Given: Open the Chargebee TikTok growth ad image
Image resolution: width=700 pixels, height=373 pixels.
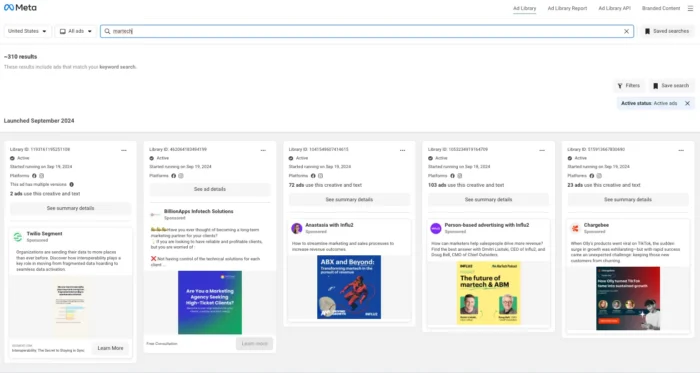Looking at the screenshot, I should tap(628, 298).
